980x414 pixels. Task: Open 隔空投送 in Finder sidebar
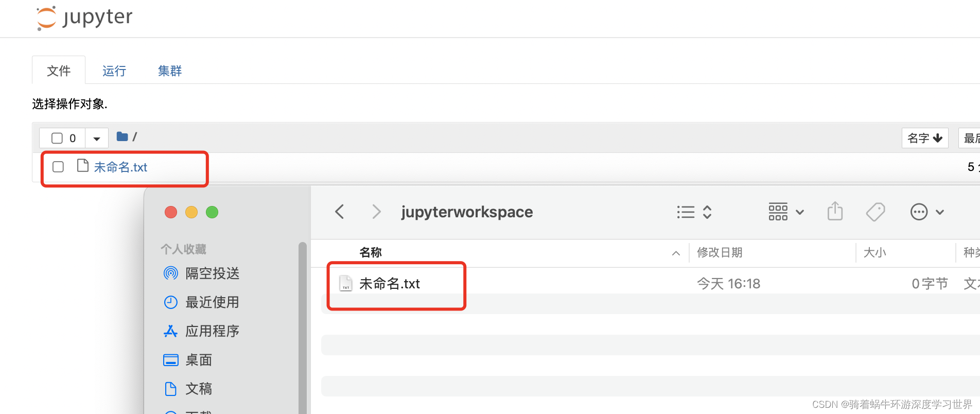coord(213,273)
